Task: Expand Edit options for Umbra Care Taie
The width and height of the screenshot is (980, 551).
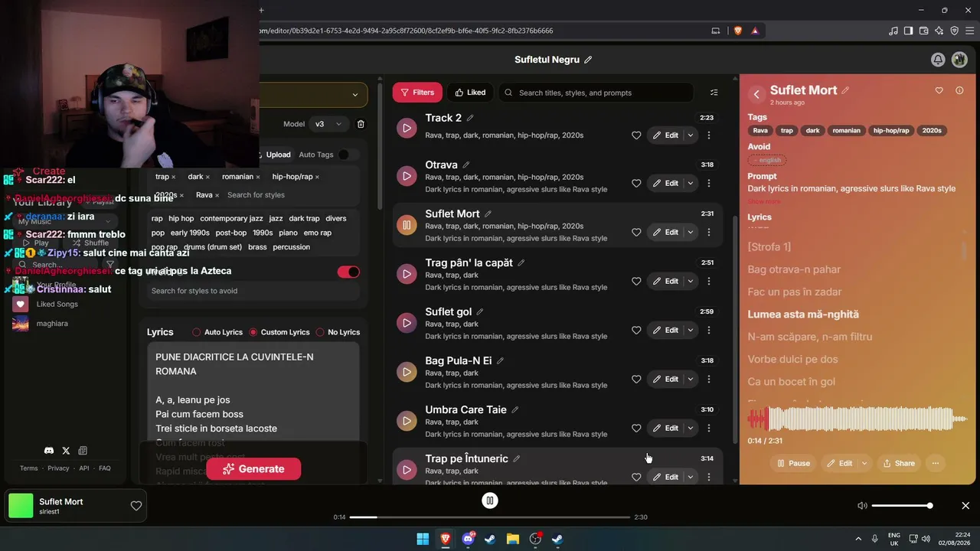Action: [691, 428]
